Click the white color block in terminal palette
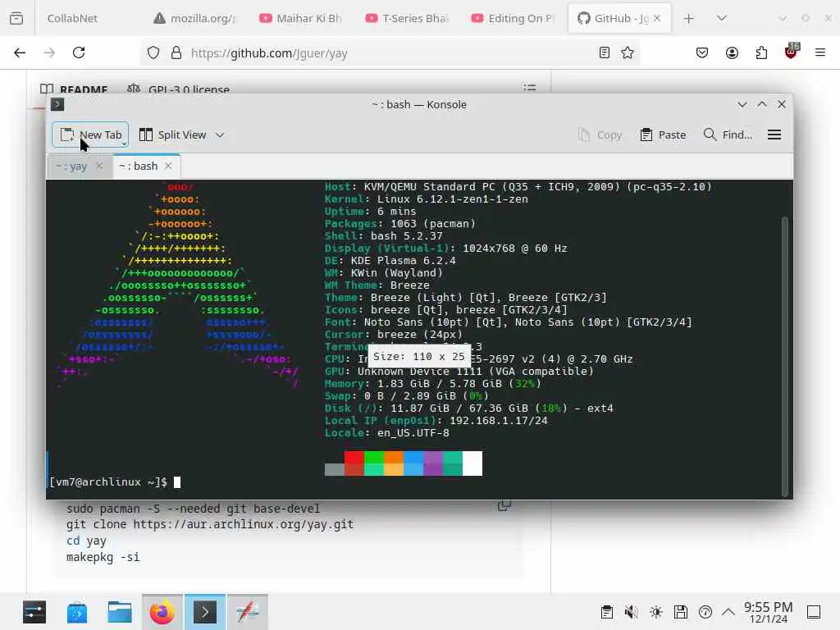The width and height of the screenshot is (840, 630). click(472, 463)
